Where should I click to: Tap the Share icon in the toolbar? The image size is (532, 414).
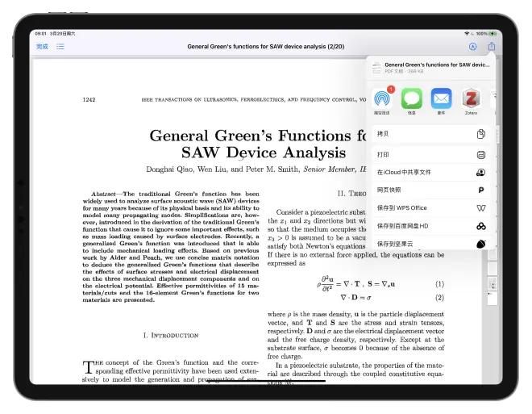pos(491,46)
